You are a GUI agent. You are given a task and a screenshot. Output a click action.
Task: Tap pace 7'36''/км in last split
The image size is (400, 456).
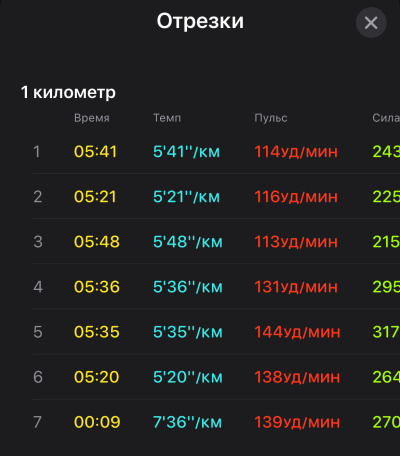(187, 422)
